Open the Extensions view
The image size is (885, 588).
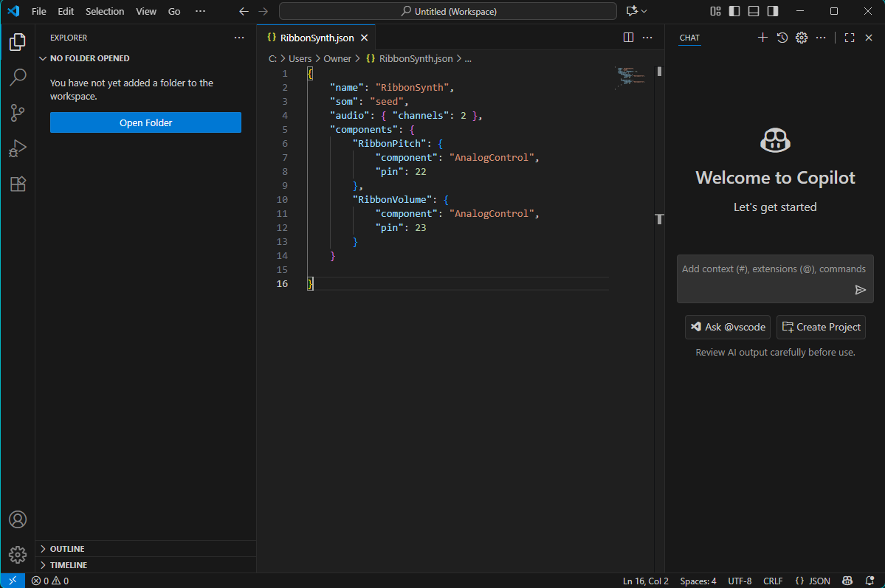[x=18, y=184]
